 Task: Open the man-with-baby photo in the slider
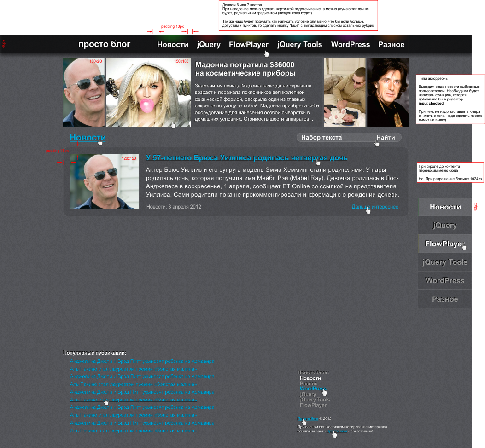click(x=345, y=92)
